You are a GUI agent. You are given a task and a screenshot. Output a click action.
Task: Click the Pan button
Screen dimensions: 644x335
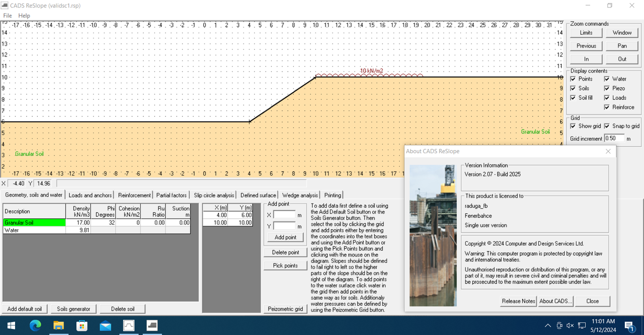[x=622, y=46]
